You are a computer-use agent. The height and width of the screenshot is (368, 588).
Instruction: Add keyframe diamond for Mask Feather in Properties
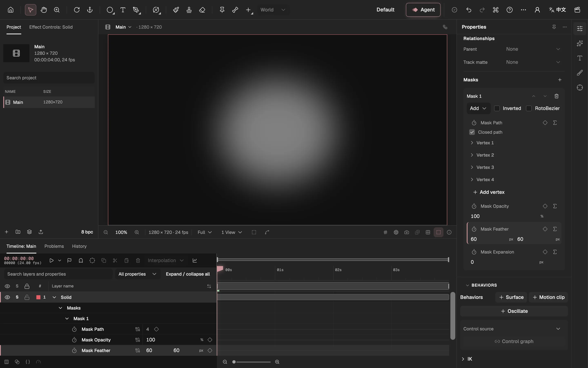tap(545, 229)
